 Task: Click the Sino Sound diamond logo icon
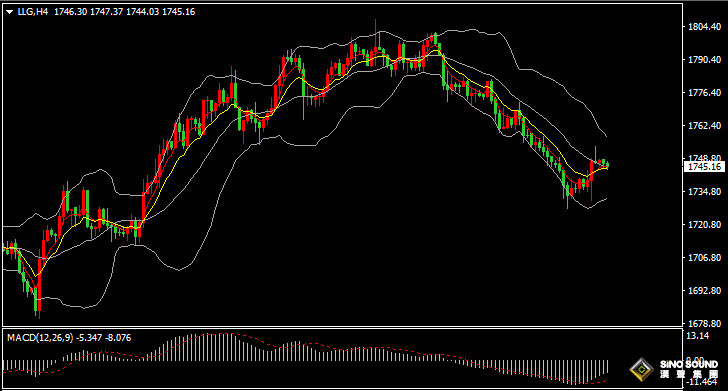pyautogui.click(x=642, y=370)
